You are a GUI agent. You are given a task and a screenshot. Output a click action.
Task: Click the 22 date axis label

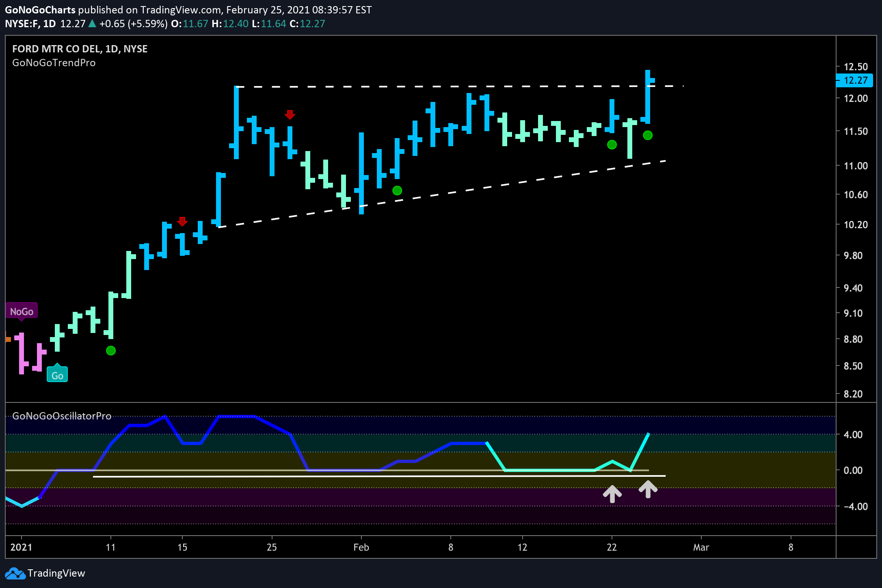click(x=612, y=547)
